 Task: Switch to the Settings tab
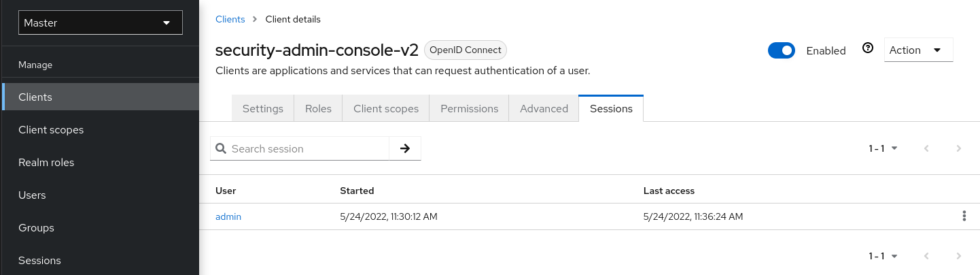click(x=262, y=109)
